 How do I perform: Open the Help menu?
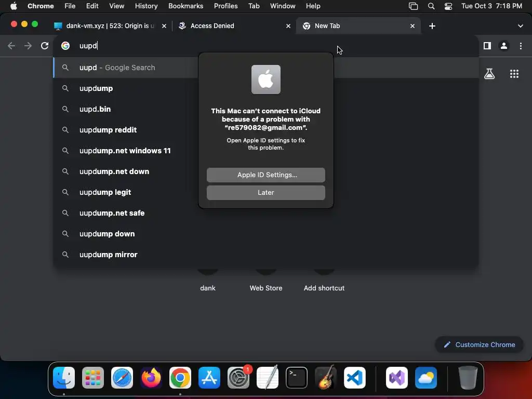click(x=313, y=6)
